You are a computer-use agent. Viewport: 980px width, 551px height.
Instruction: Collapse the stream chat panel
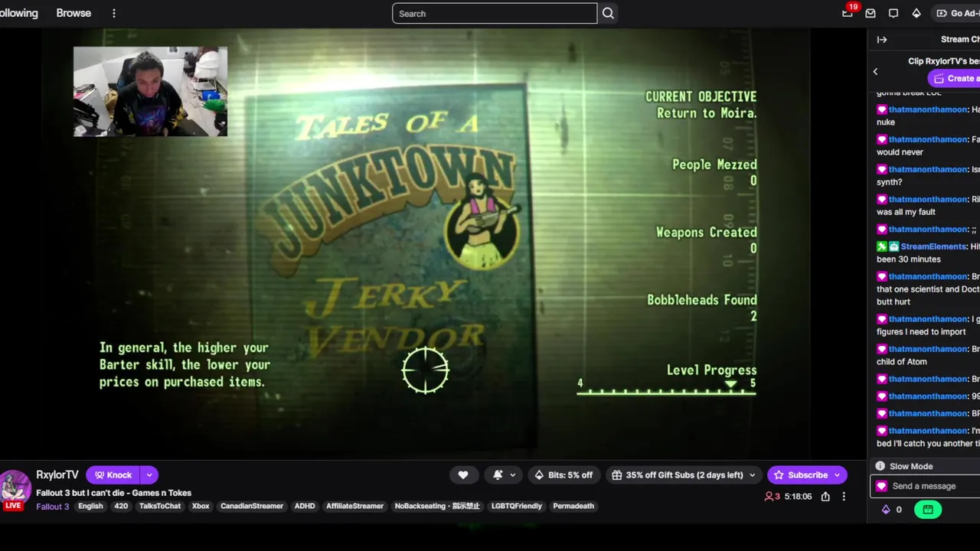[x=882, y=40]
